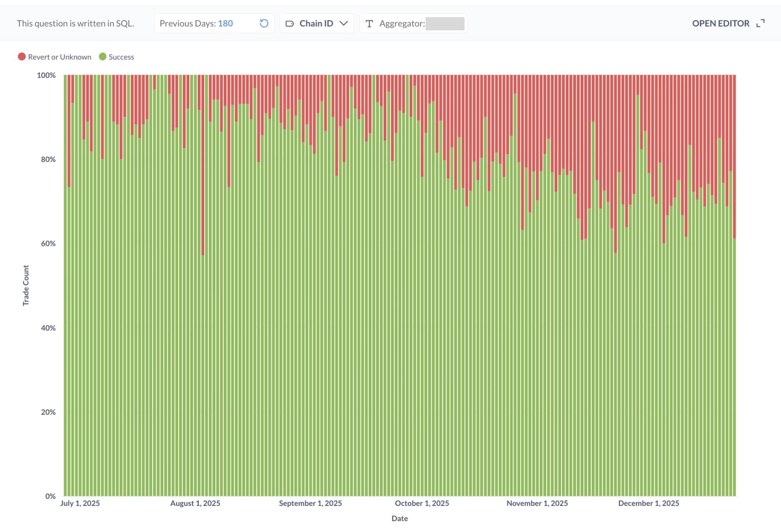Toggle the Revert or Unknown series label
Image resolution: width=781 pixels, height=532 pixels.
[x=59, y=57]
